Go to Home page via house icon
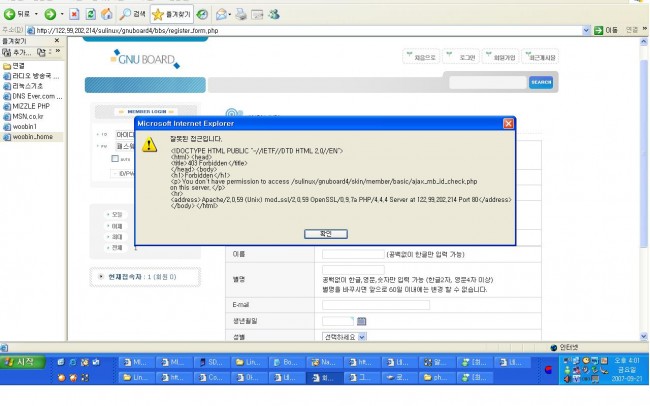 [107, 15]
